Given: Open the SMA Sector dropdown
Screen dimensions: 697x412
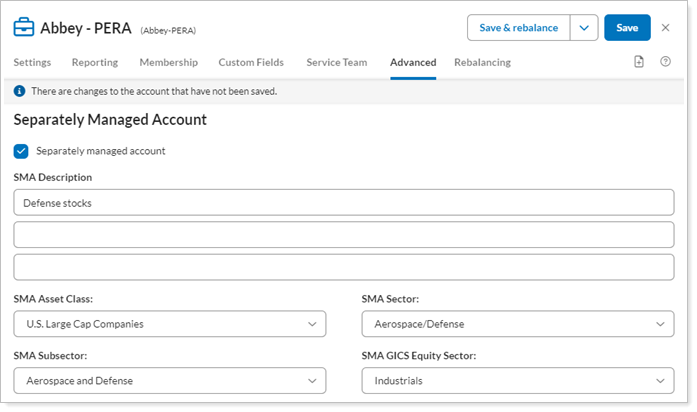Looking at the screenshot, I should tap(517, 324).
